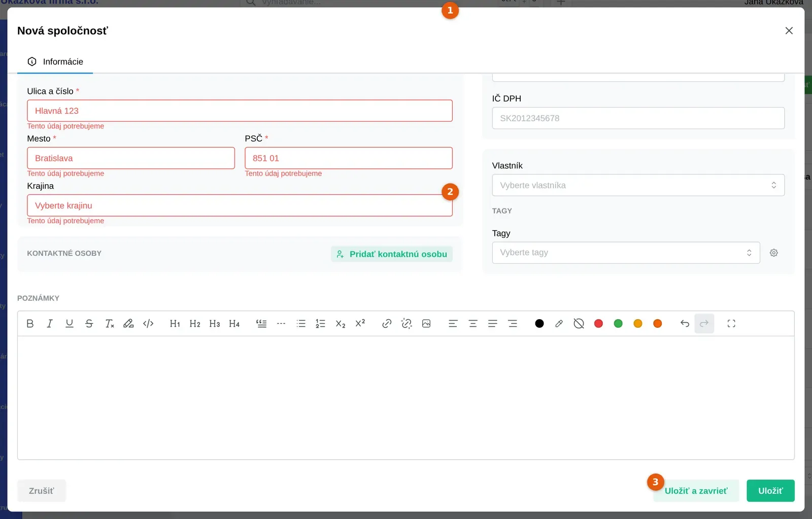Click the Zrušiť button
Image resolution: width=812 pixels, height=519 pixels.
pos(42,491)
